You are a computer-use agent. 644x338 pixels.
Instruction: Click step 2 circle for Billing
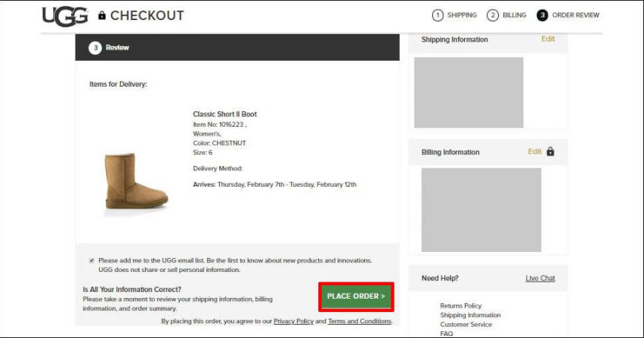(x=492, y=16)
